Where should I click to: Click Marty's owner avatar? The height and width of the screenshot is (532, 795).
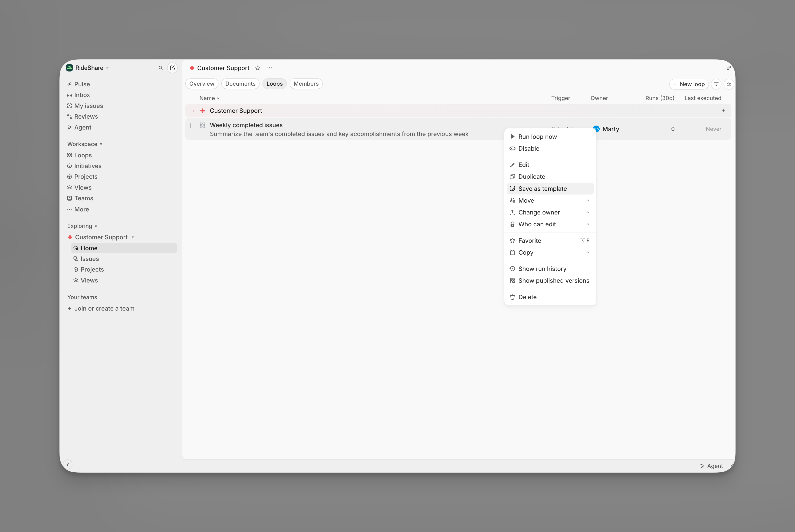tap(596, 129)
